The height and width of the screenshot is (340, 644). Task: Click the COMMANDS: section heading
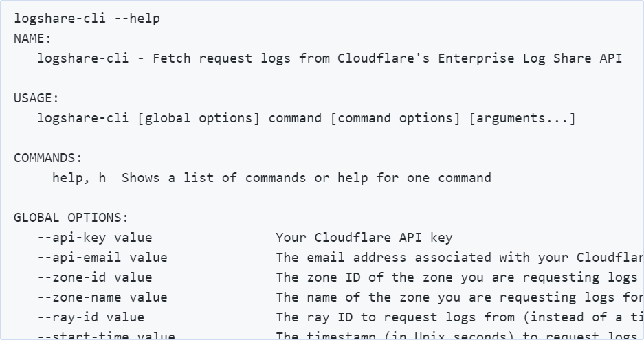click(x=48, y=158)
